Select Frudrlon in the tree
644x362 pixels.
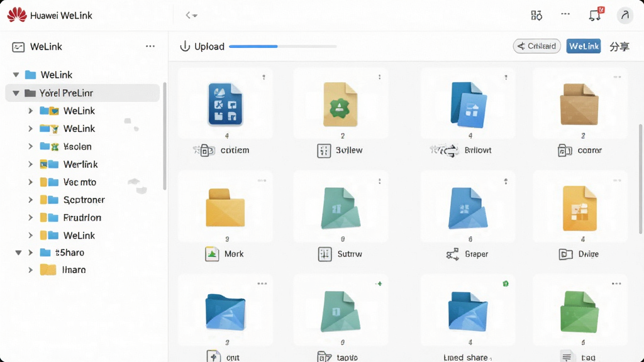point(82,217)
